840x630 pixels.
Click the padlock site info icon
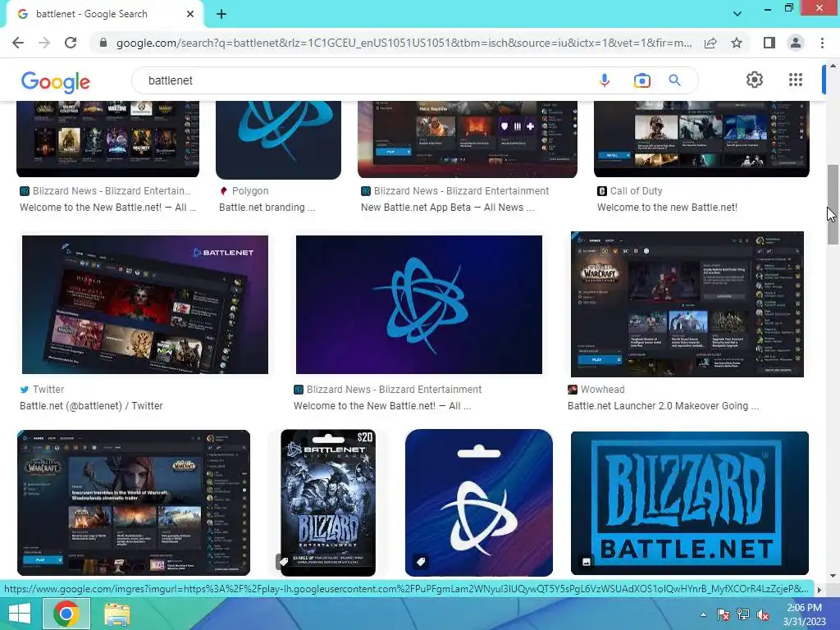pyautogui.click(x=103, y=43)
